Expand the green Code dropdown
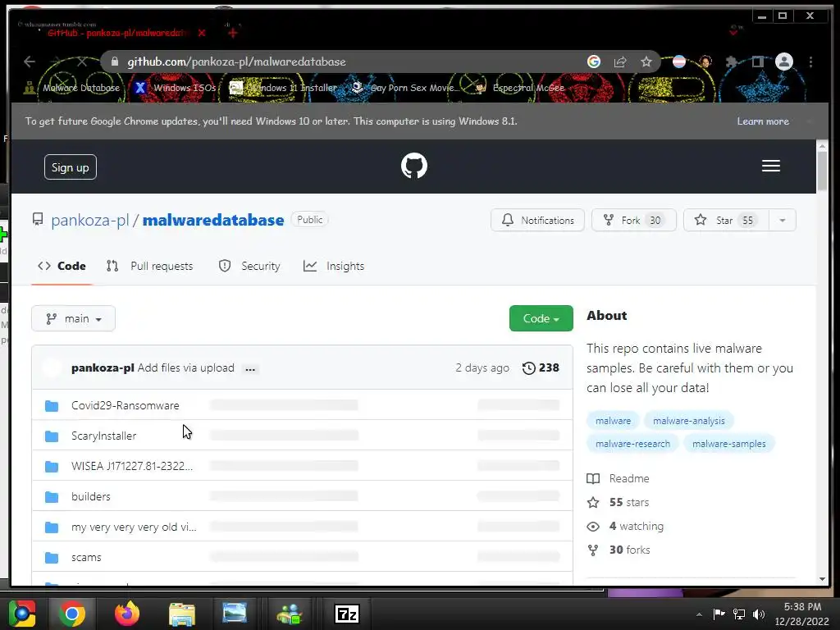This screenshot has width=840, height=630. [x=541, y=318]
